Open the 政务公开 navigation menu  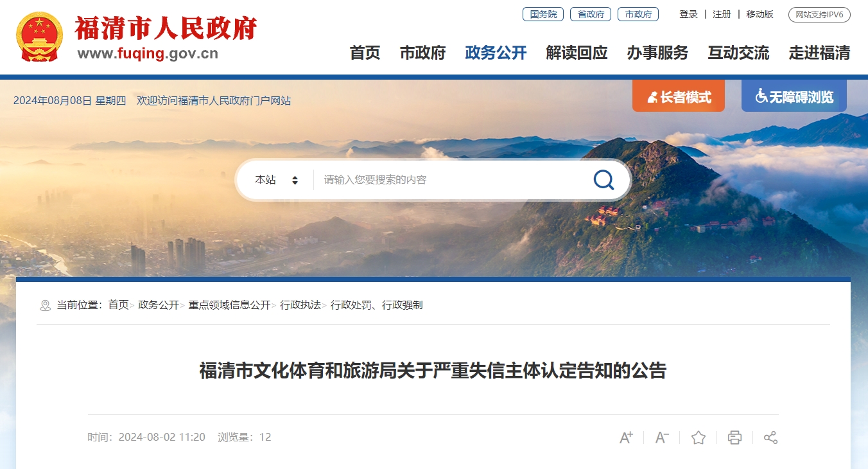point(496,53)
